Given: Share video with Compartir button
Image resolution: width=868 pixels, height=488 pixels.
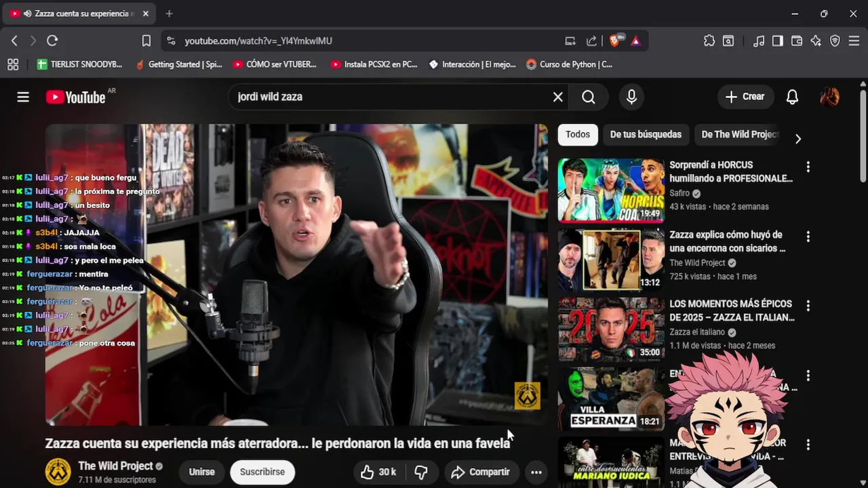Looking at the screenshot, I should point(480,472).
